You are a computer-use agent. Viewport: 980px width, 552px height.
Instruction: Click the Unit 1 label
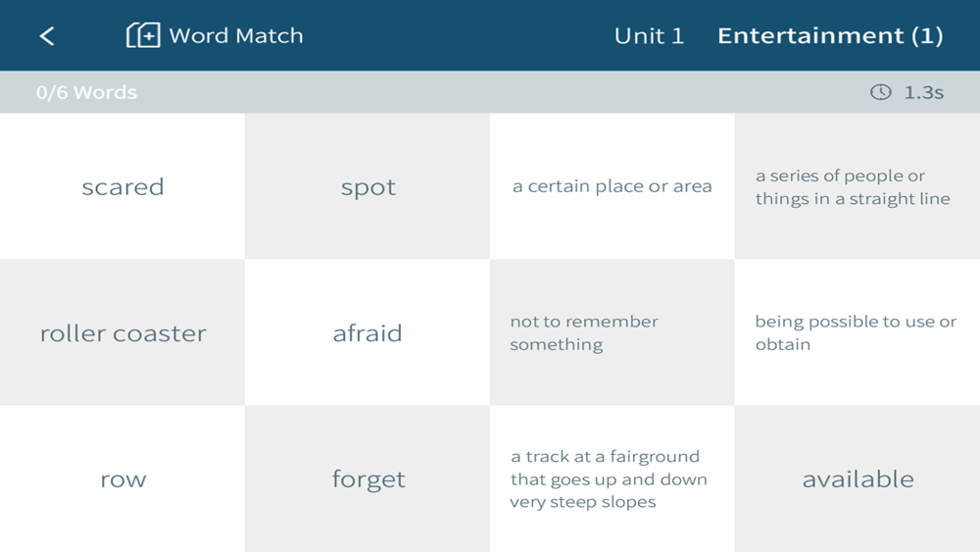[x=649, y=35]
